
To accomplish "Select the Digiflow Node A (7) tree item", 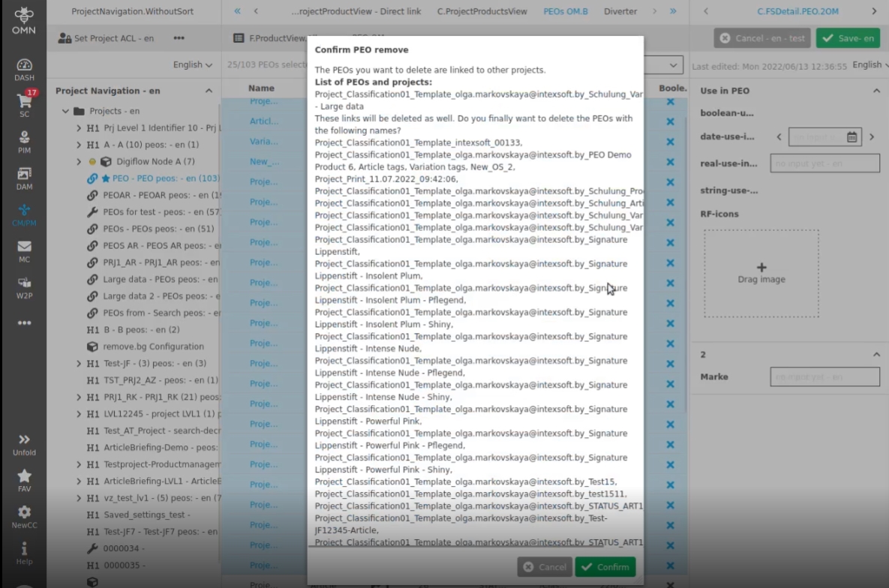I will (x=155, y=161).
